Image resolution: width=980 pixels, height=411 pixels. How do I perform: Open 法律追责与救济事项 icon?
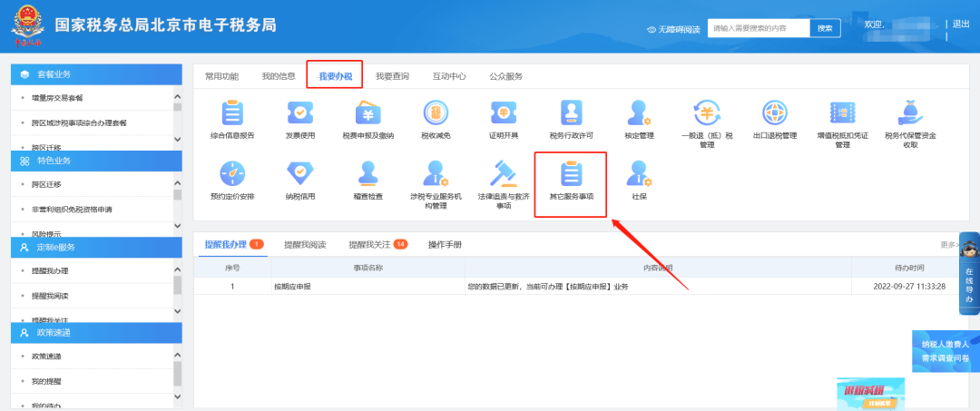tap(504, 174)
